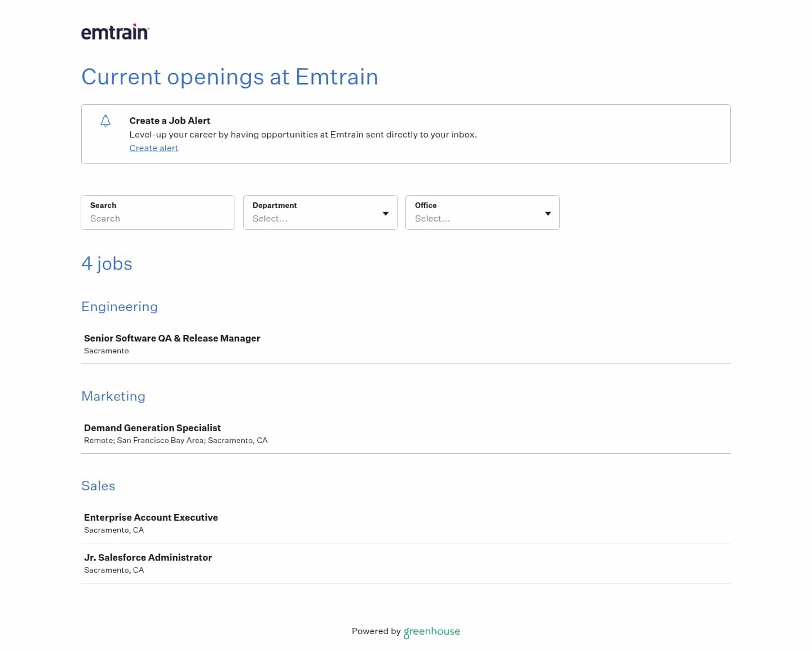Click the Create a Job Alert title

tap(170, 121)
